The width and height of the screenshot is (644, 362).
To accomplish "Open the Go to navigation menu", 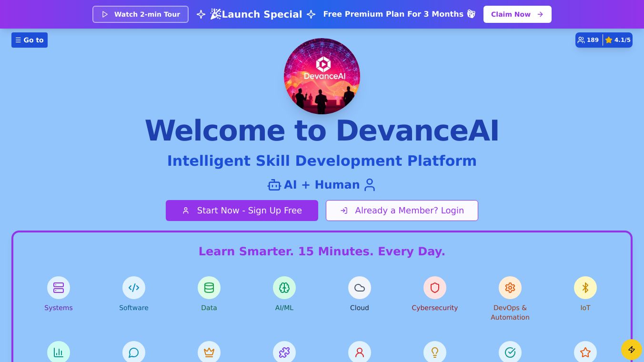I will click(x=30, y=40).
